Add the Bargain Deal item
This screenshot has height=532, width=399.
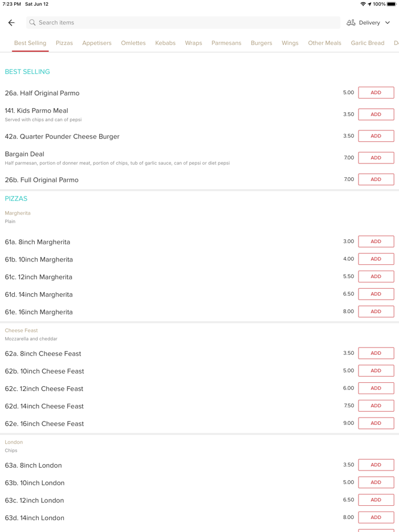click(376, 158)
